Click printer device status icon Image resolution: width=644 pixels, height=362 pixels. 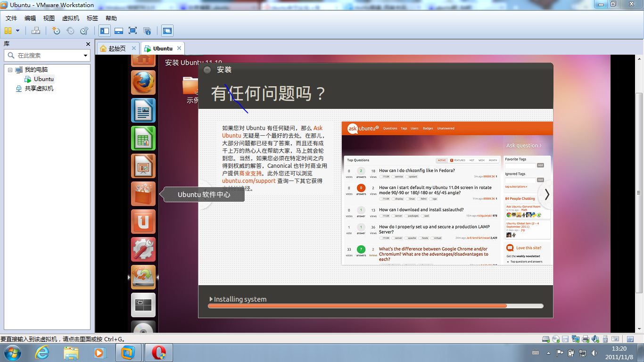click(x=585, y=339)
